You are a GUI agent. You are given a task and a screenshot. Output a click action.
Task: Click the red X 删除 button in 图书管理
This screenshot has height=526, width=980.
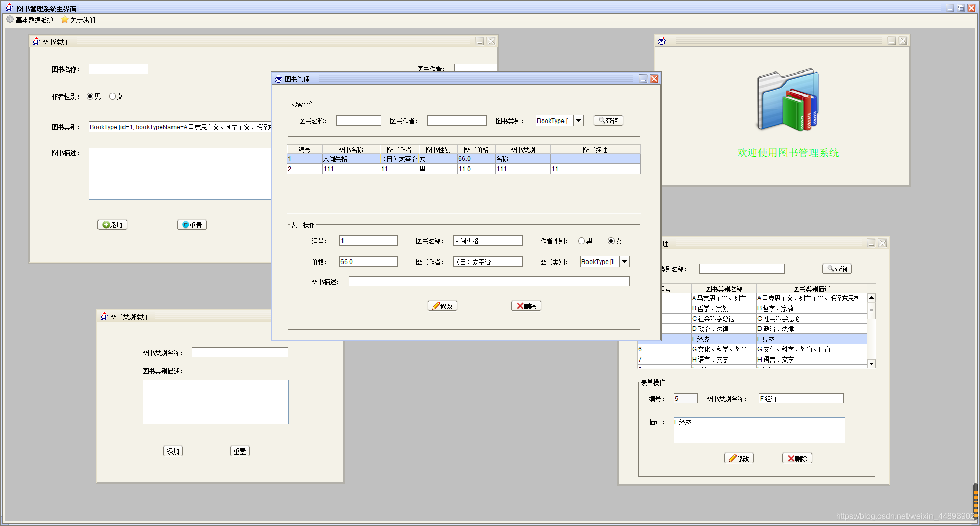tap(526, 306)
